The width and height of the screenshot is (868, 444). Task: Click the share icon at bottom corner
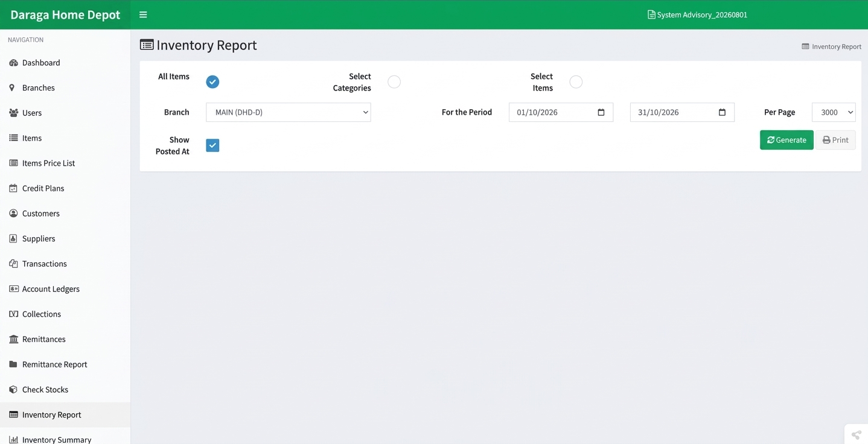(856, 434)
